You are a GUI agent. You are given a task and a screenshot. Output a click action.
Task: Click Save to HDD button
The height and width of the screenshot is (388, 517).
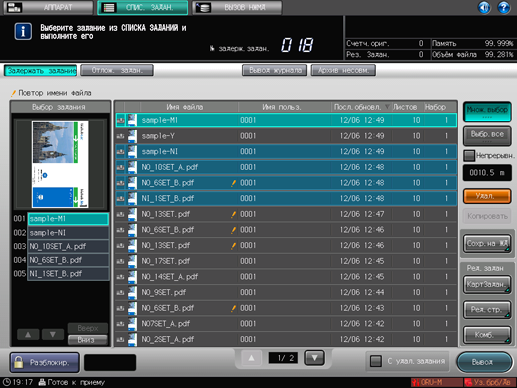point(487,244)
